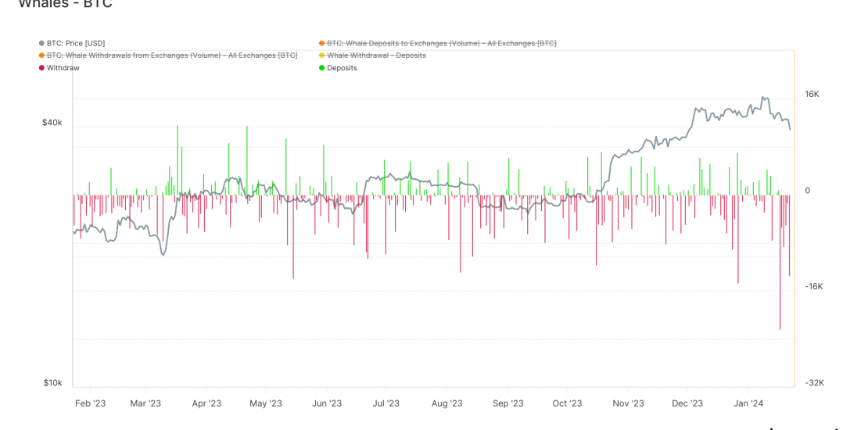Hide the Deposits series via legend text
Screen dimensions: 868x430
coord(342,68)
